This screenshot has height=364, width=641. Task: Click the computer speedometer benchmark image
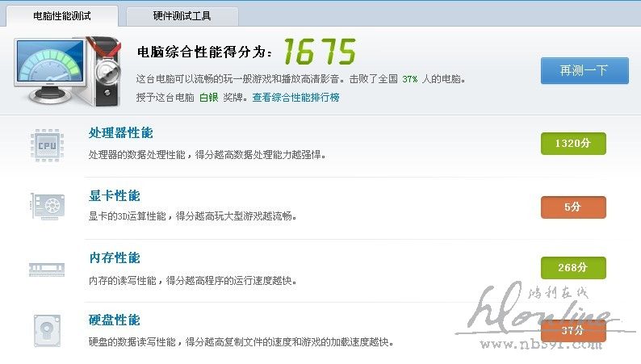(x=68, y=71)
